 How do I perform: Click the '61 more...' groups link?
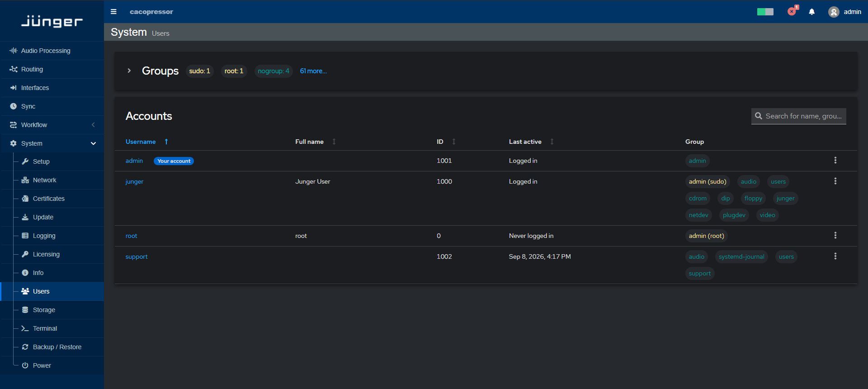tap(313, 71)
